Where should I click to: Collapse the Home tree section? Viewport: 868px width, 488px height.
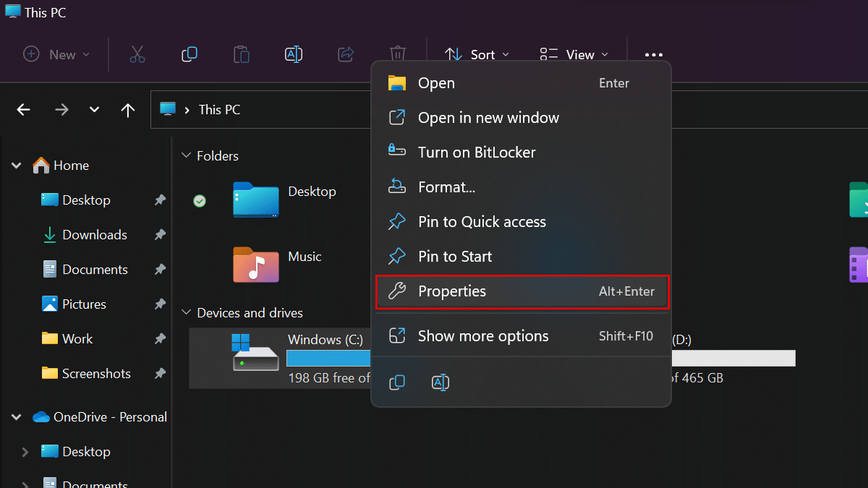pos(16,166)
